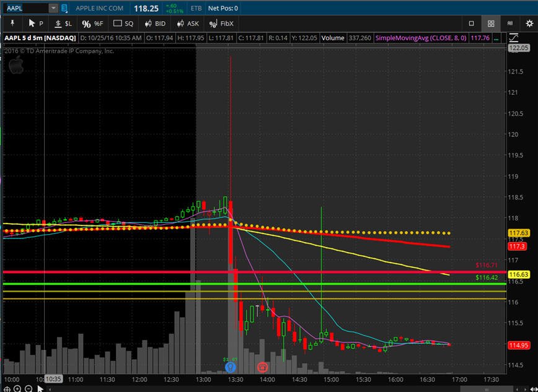Screen dimensions: 538x392
Task: Click the Volume label in header
Action: pyautogui.click(x=332, y=38)
